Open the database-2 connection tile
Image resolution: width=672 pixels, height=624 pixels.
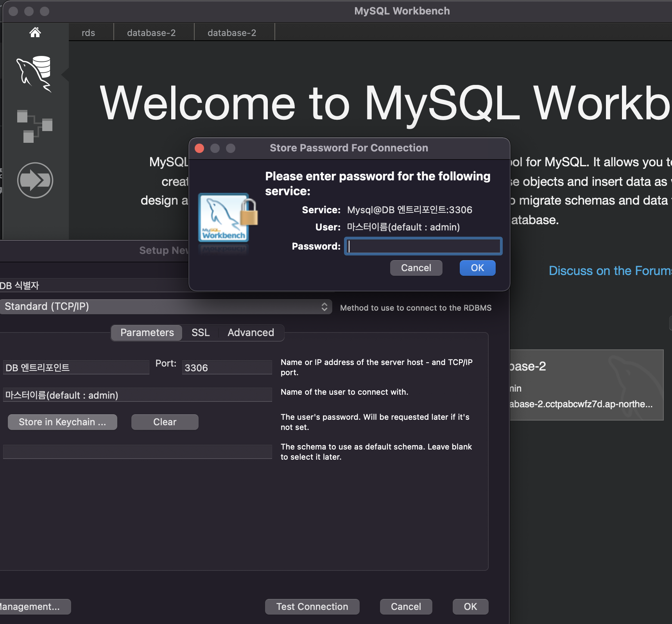586,385
